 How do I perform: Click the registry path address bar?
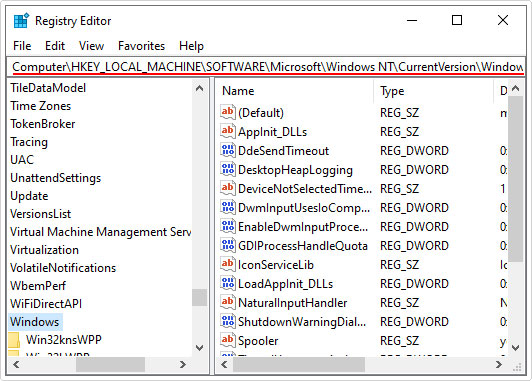[266, 67]
